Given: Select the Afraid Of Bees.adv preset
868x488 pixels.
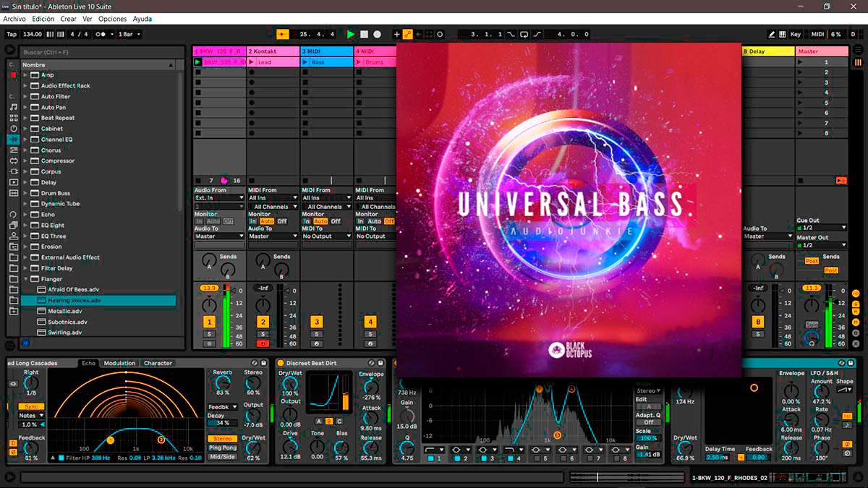Looking at the screenshot, I should [73, 290].
